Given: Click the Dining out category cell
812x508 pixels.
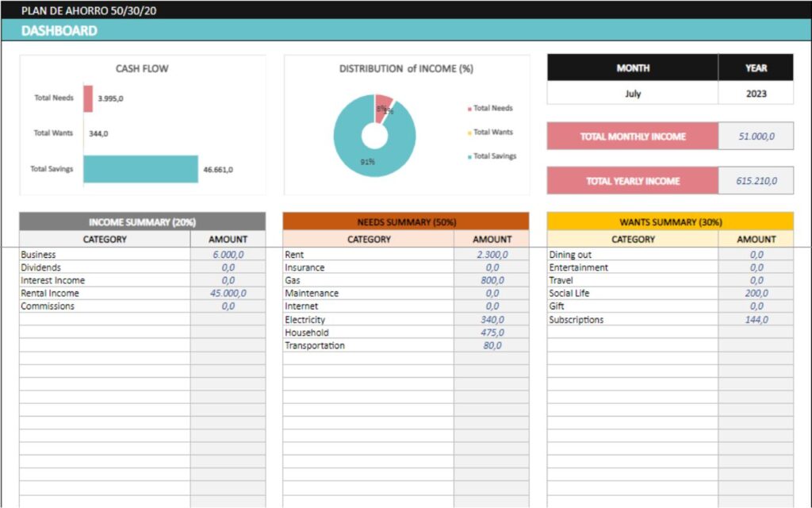Looking at the screenshot, I should pyautogui.click(x=632, y=255).
